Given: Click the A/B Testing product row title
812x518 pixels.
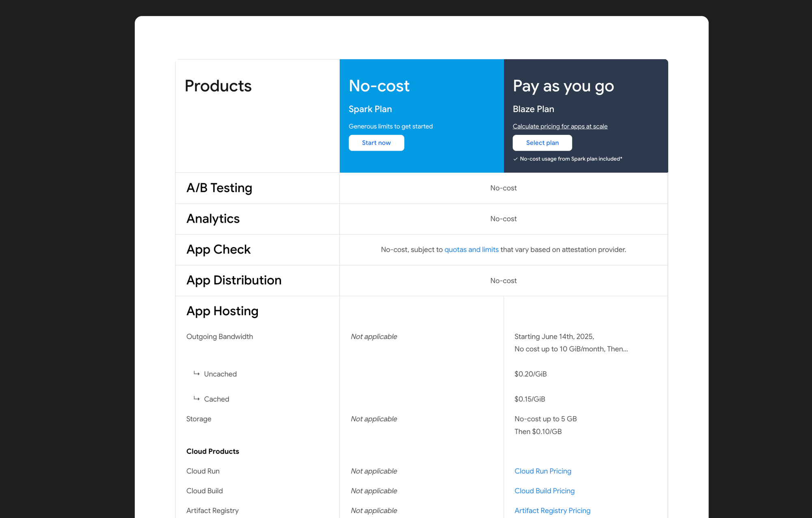Looking at the screenshot, I should (x=219, y=188).
